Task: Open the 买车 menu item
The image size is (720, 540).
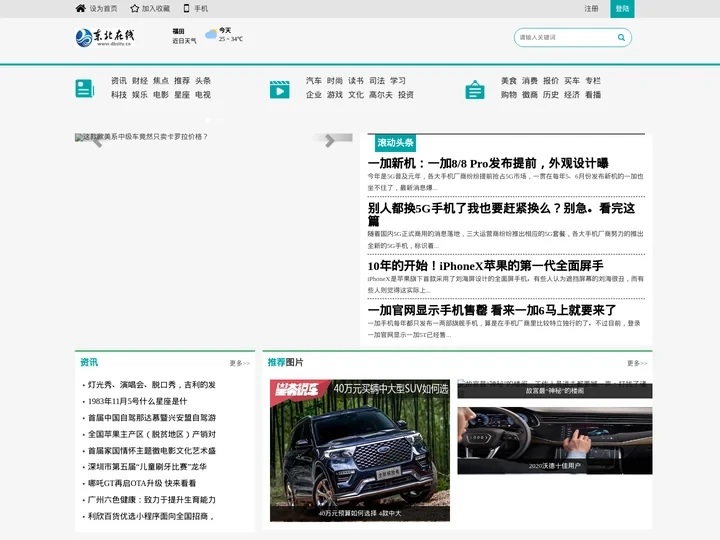Action: click(x=572, y=81)
